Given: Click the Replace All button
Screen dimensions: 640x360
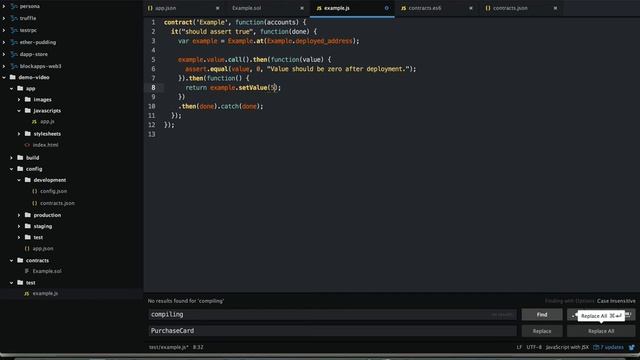Looking at the screenshot, I should click(x=601, y=331).
